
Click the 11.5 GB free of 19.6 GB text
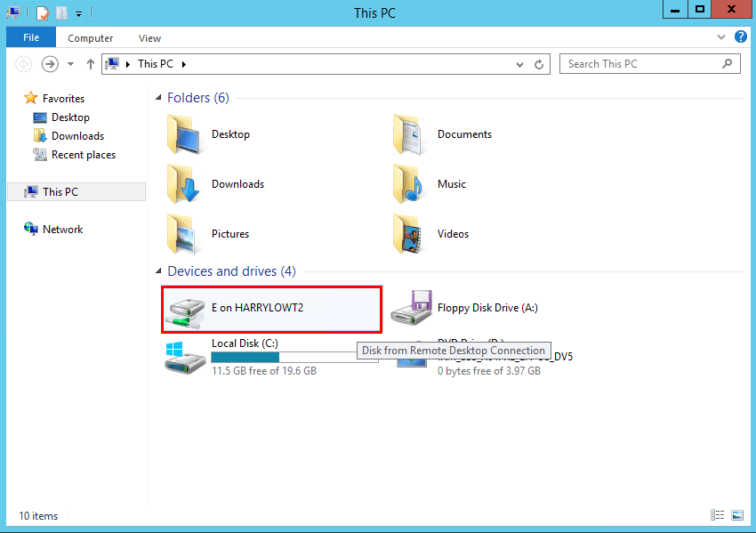[264, 371]
